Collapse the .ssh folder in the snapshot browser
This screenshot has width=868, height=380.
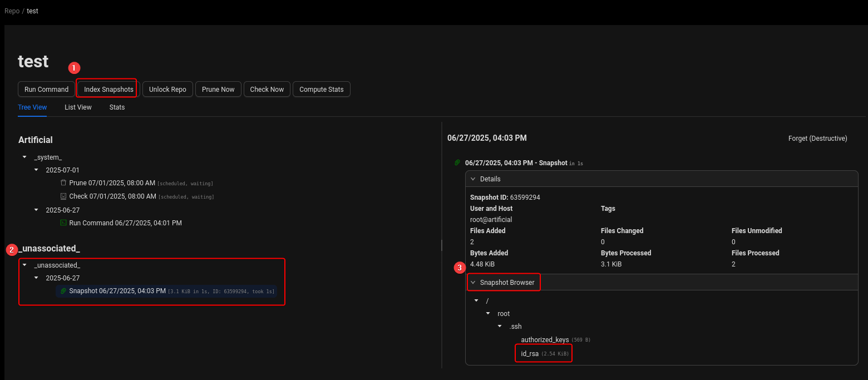[x=500, y=327]
